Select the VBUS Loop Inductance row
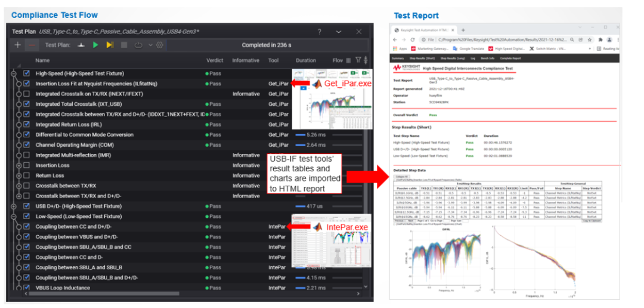 pos(187,288)
